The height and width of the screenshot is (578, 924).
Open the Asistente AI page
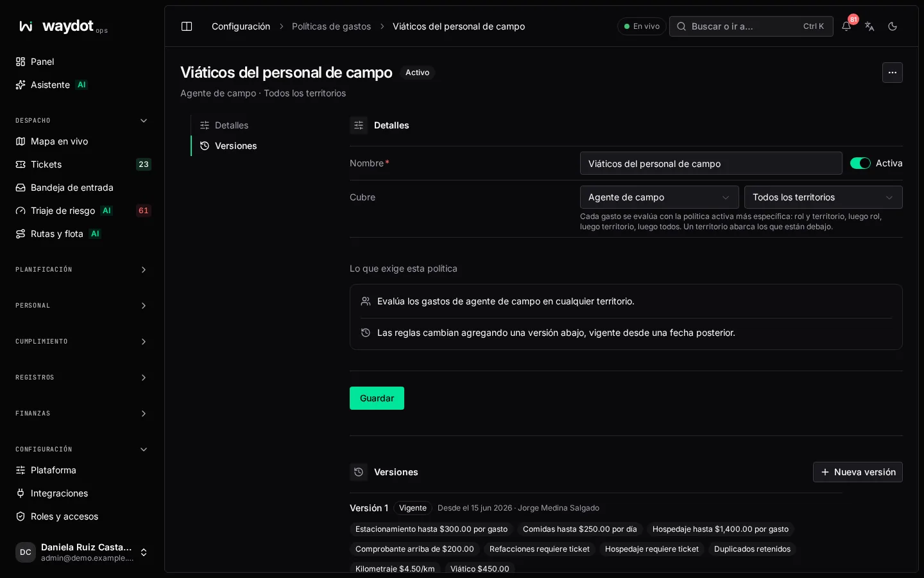click(x=82, y=85)
